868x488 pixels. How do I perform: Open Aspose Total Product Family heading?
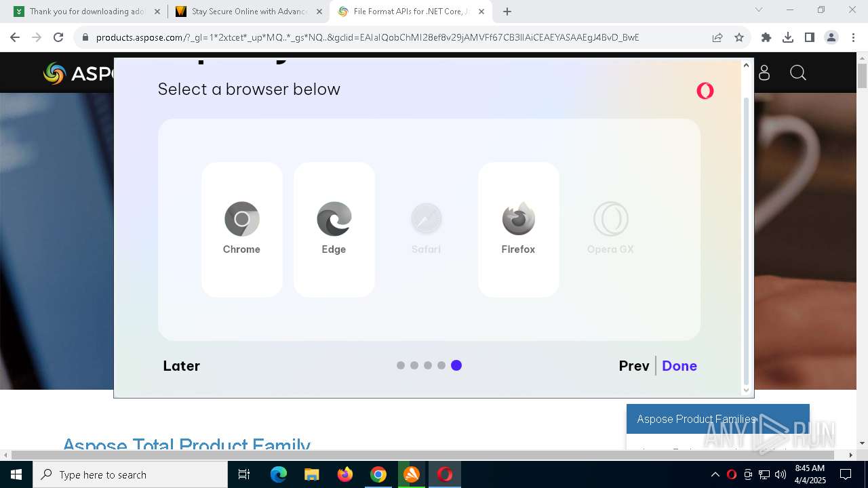(186, 444)
